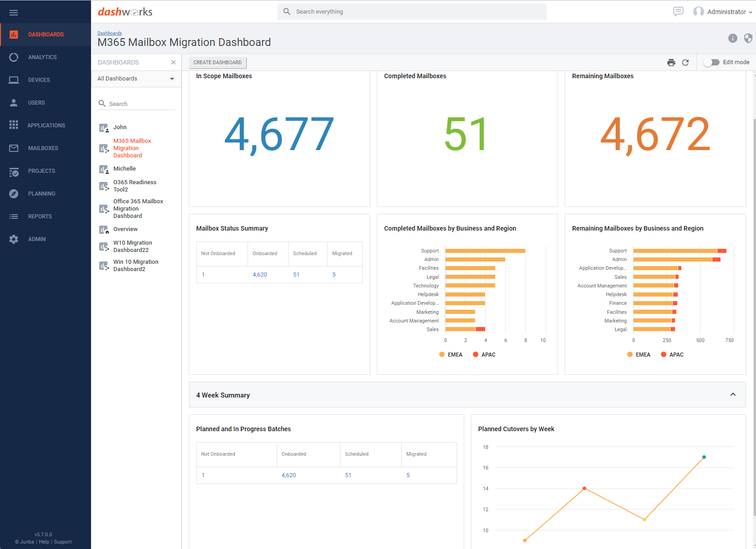756x549 pixels.
Task: Click the Help footer link
Action: (44, 542)
